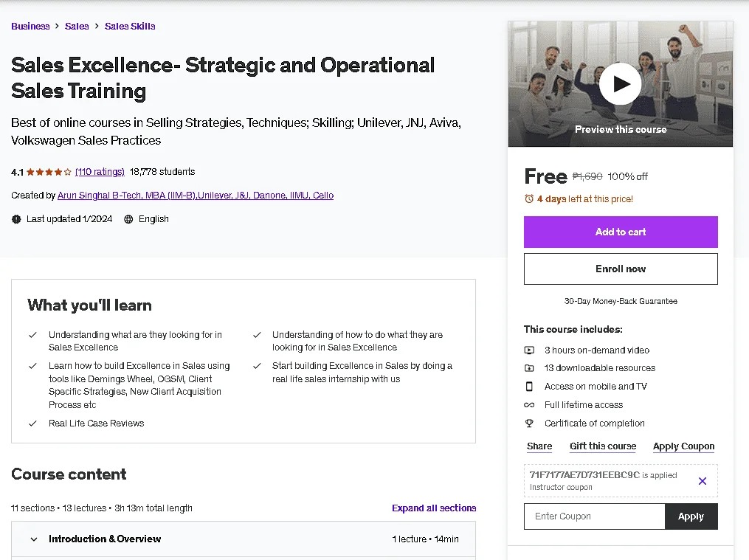Click the Enroll now button
The width and height of the screenshot is (749, 560).
(621, 269)
